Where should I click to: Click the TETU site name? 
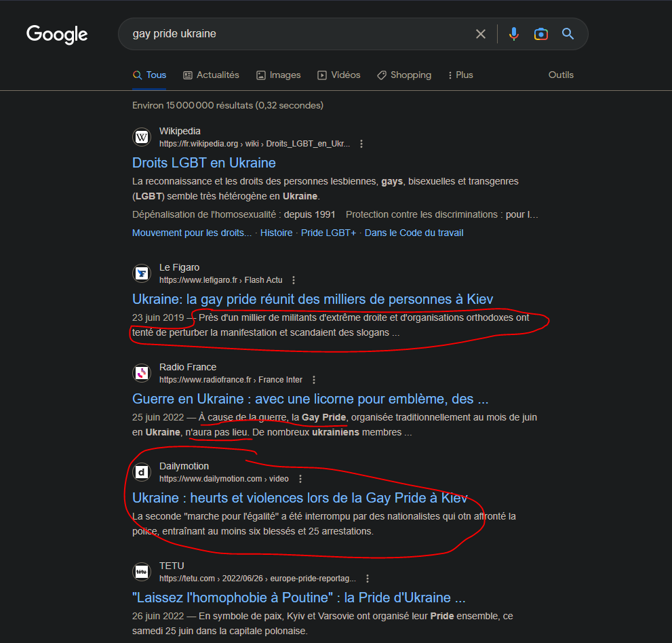point(172,566)
